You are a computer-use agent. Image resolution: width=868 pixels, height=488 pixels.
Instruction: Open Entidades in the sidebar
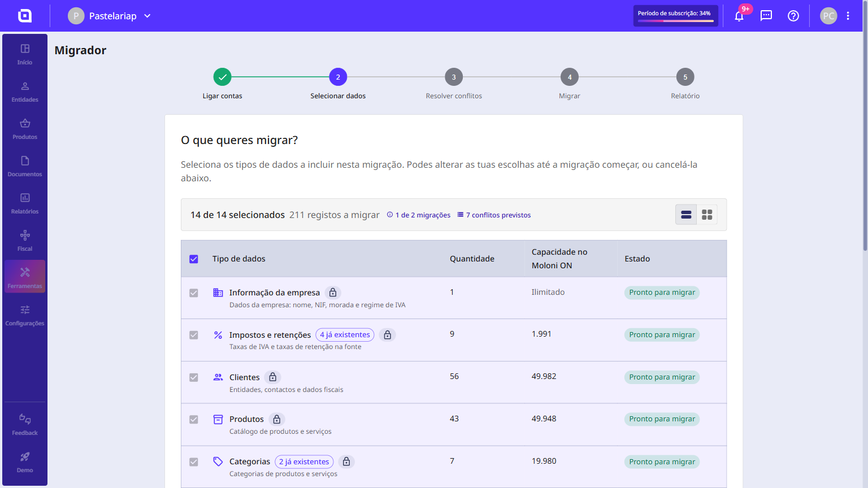pos(25,91)
